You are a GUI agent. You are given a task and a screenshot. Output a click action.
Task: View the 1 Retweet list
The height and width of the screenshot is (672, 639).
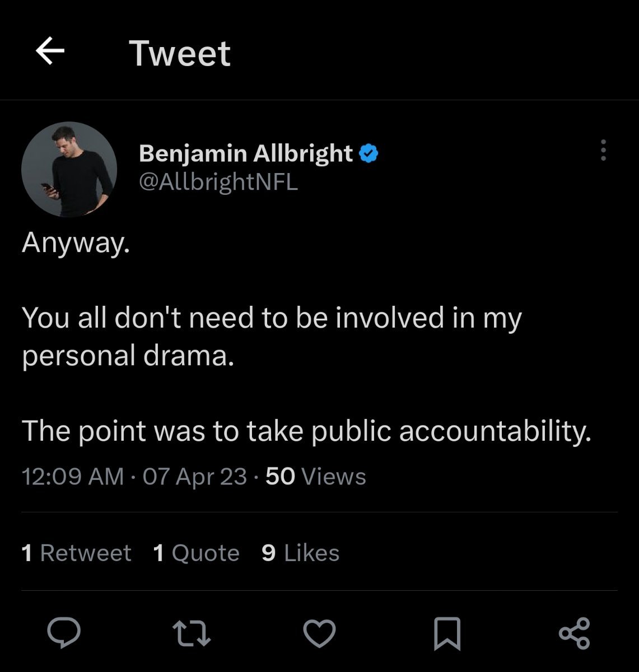[76, 553]
